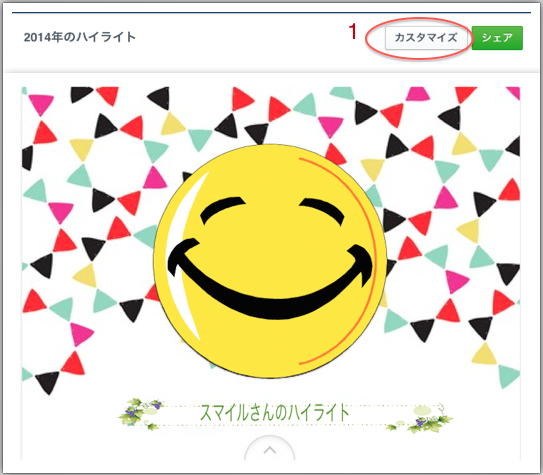Click the dark blue line above header
The width and height of the screenshot is (543, 475).
coord(271,13)
